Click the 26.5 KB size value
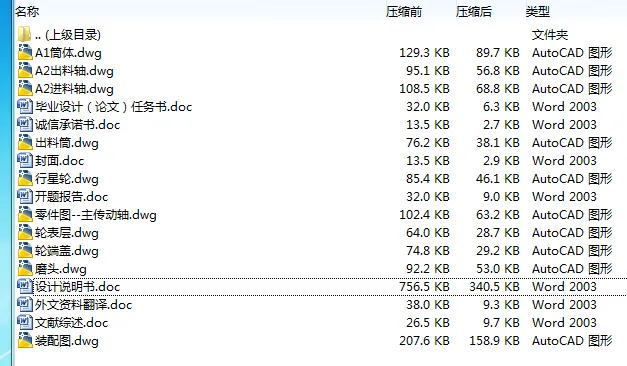This screenshot has height=366, width=627. (428, 323)
